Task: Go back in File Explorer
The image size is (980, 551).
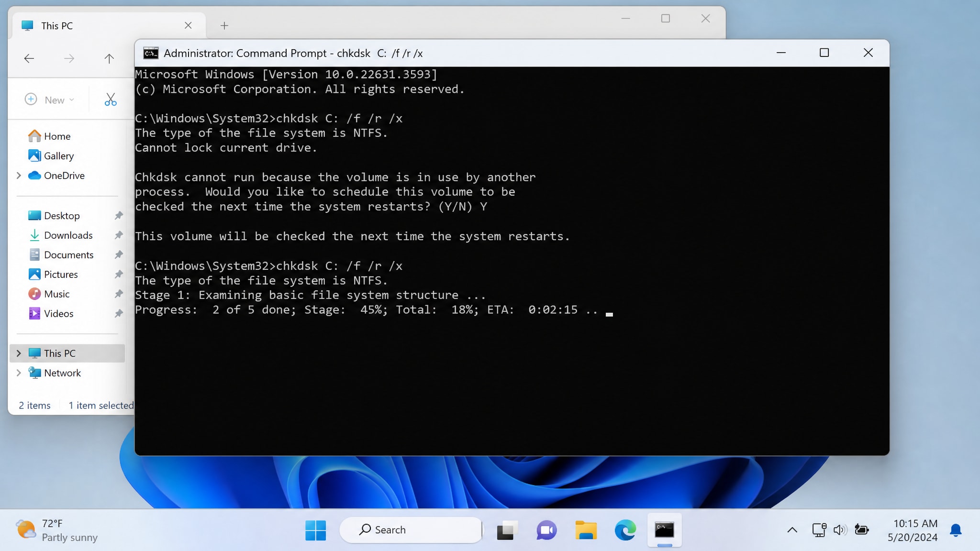Action: (x=29, y=58)
